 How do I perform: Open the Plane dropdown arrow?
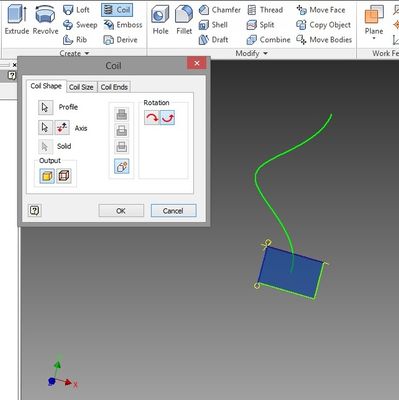pyautogui.click(x=374, y=38)
